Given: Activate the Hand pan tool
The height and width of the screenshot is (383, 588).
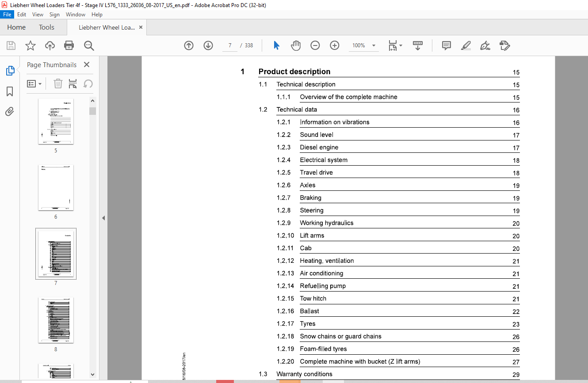Looking at the screenshot, I should coord(296,46).
